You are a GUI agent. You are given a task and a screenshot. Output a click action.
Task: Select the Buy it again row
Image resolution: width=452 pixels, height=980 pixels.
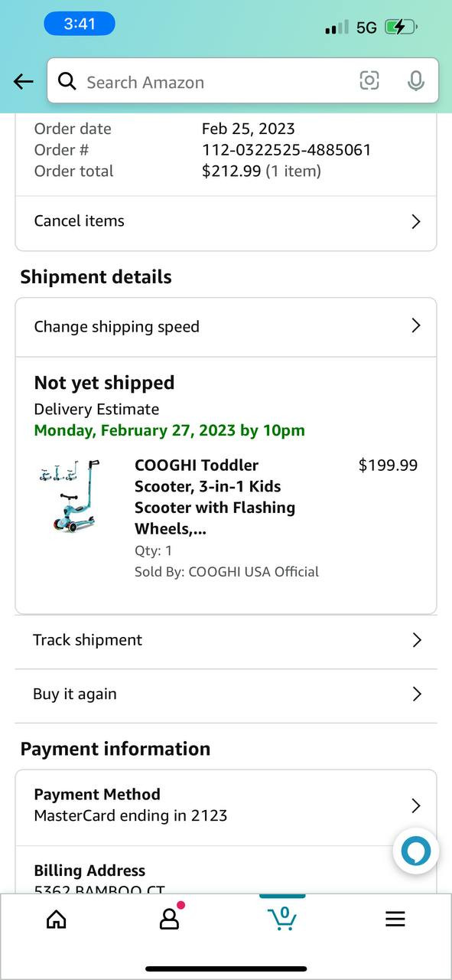[x=226, y=695]
